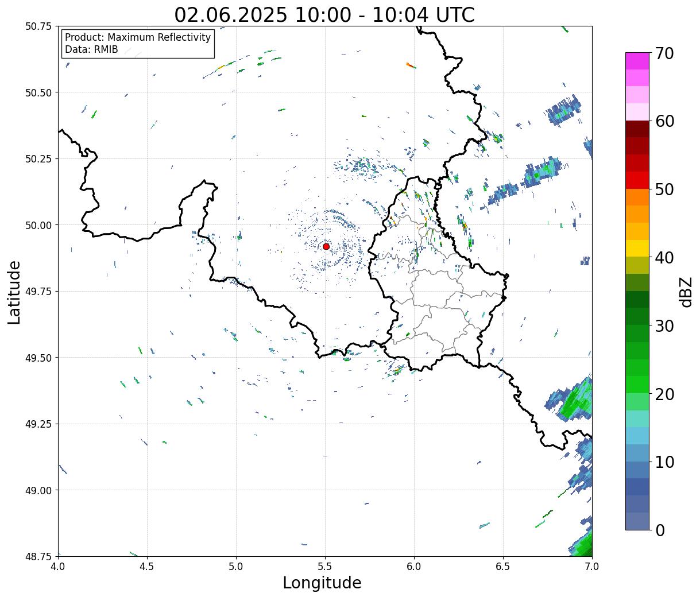Click the plot title with date and UTC time
This screenshot has height=597, width=700.
coord(324,14)
